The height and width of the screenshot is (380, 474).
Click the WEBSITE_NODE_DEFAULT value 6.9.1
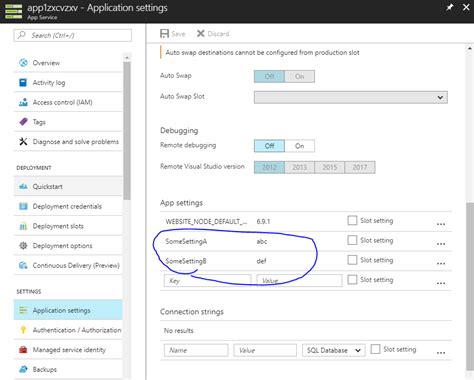pyautogui.click(x=263, y=221)
